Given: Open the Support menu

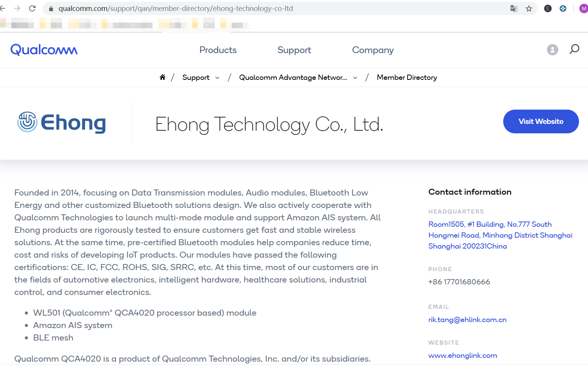Looking at the screenshot, I should pos(294,50).
